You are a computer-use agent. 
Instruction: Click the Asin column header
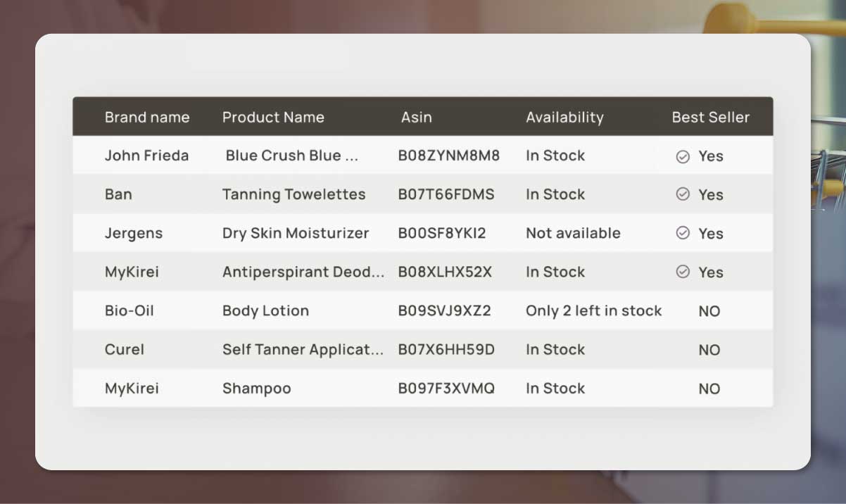417,118
